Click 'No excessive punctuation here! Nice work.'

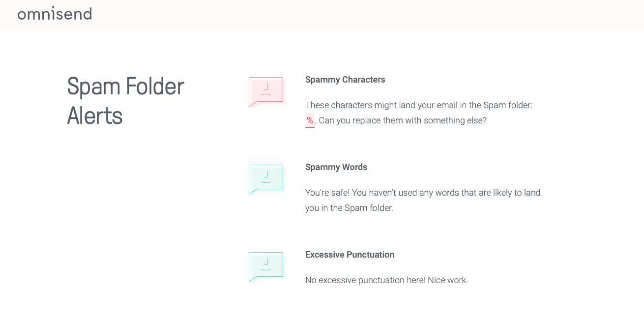coord(386,280)
